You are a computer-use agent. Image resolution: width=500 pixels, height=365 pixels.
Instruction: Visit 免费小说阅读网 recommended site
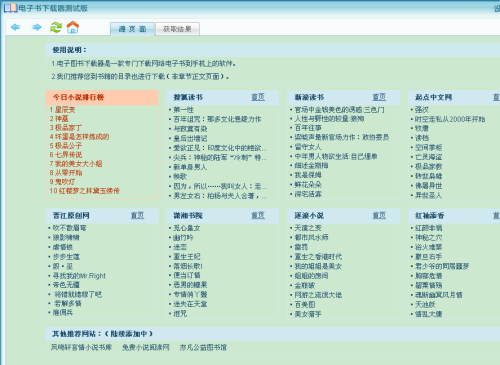(146, 347)
